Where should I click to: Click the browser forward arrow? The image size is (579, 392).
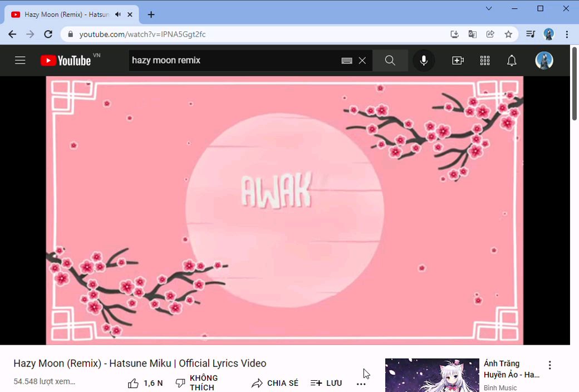click(30, 35)
